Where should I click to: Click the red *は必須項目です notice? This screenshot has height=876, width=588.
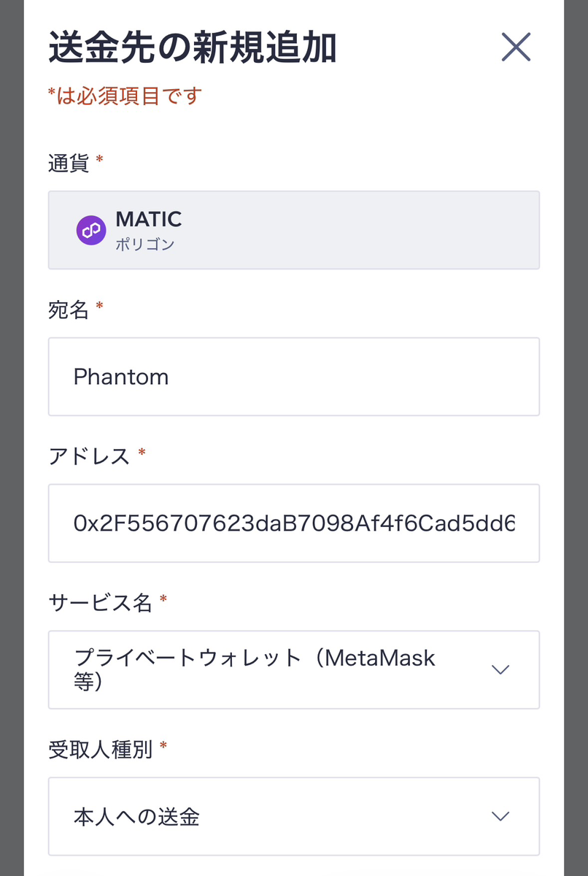(125, 96)
